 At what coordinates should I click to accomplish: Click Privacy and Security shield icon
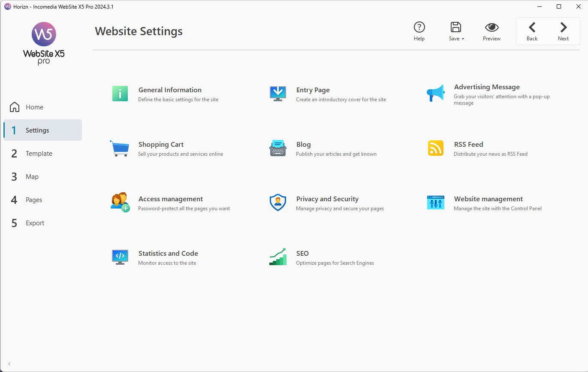(278, 203)
